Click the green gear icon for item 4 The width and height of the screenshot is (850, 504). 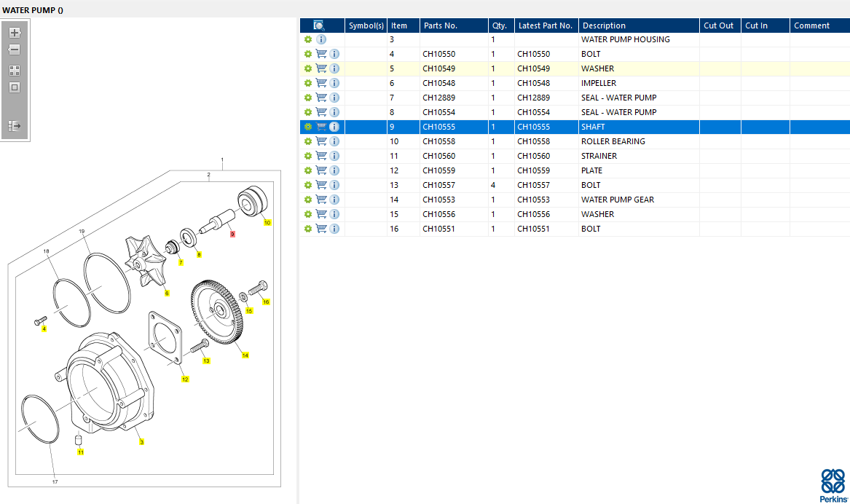click(x=308, y=54)
